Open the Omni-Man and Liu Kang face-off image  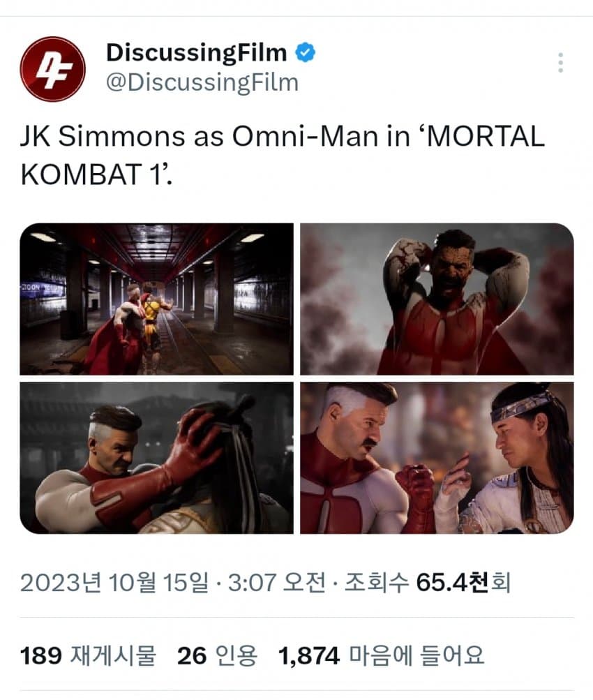coord(437,458)
